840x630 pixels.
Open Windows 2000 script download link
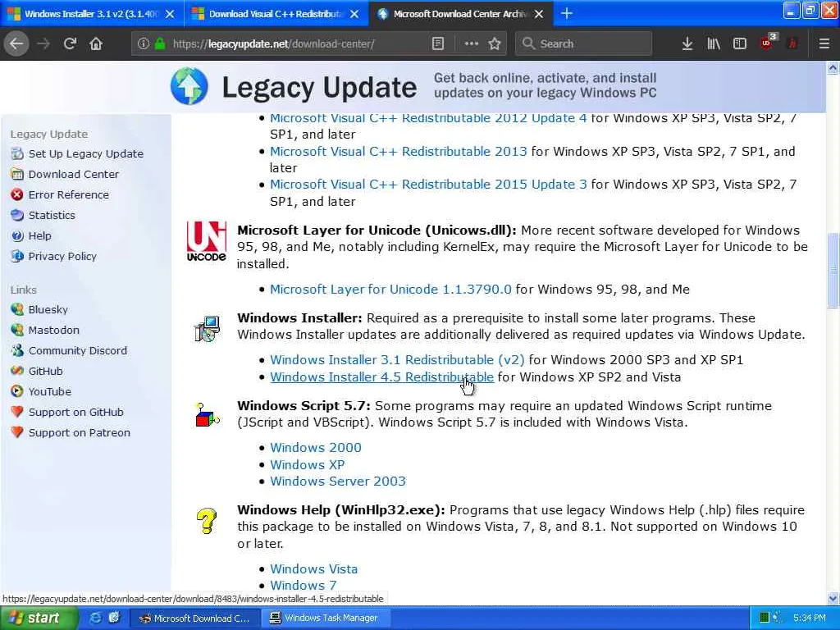(316, 448)
